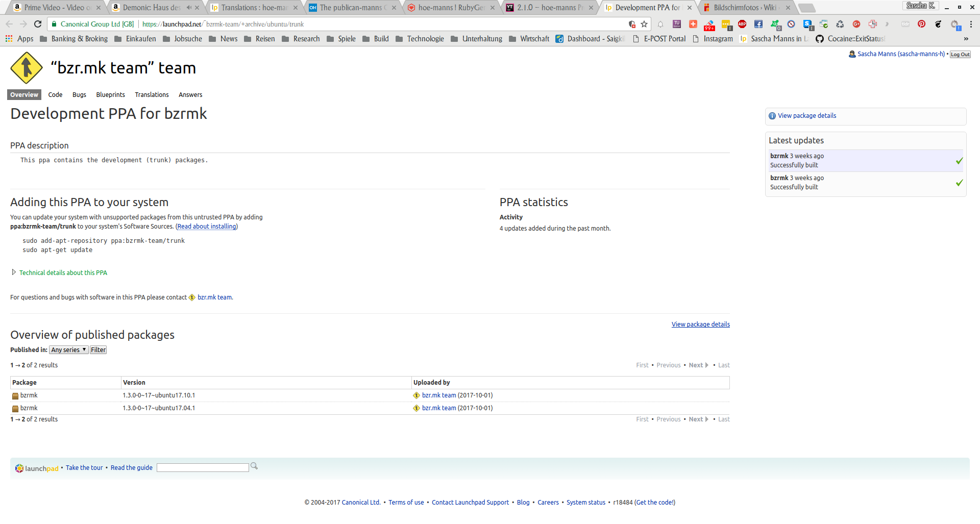
Task: Open the System status footer link
Action: click(x=585, y=503)
